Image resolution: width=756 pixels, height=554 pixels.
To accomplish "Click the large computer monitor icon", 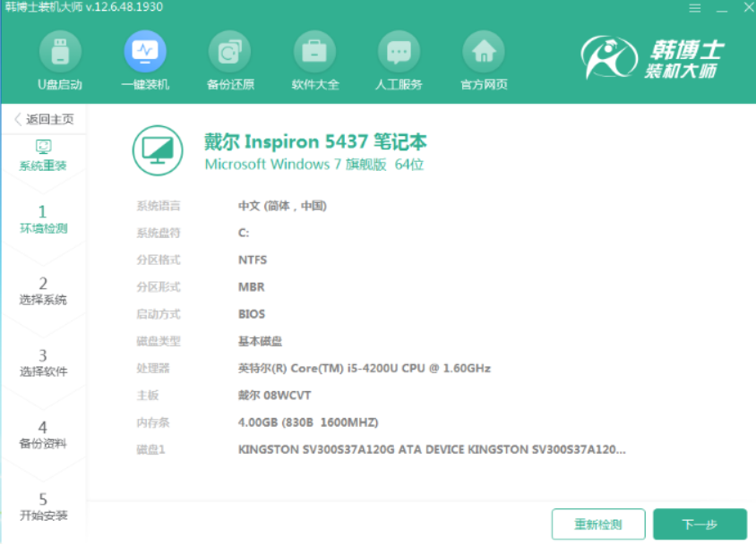I will point(158,150).
